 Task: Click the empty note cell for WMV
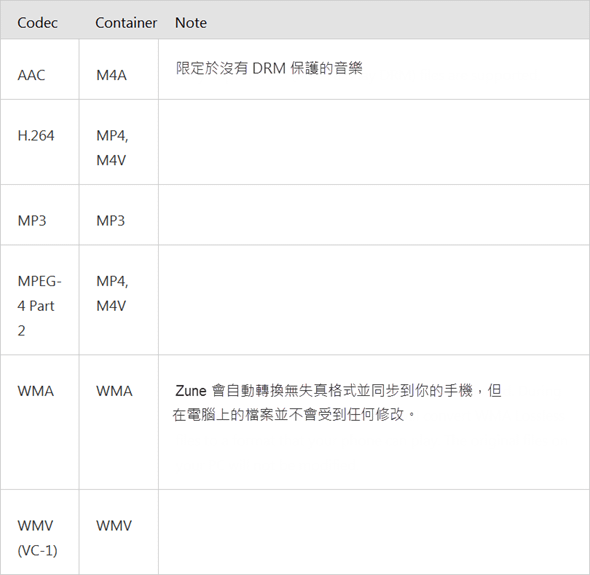click(374, 532)
